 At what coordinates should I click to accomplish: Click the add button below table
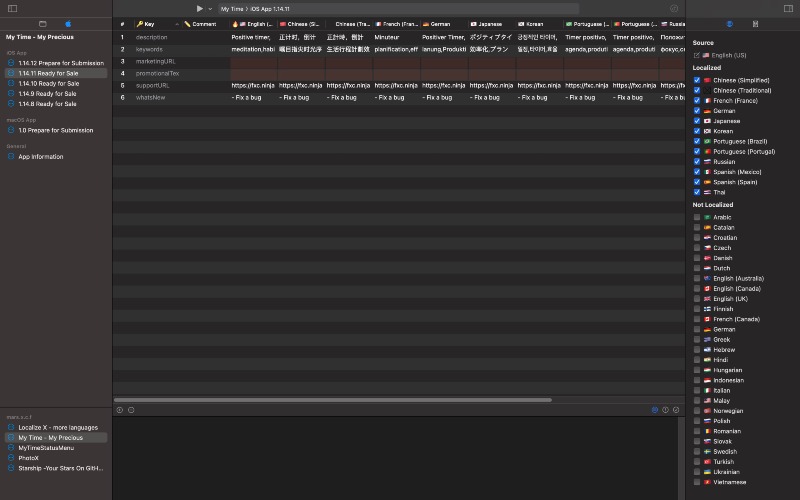[x=119, y=410]
